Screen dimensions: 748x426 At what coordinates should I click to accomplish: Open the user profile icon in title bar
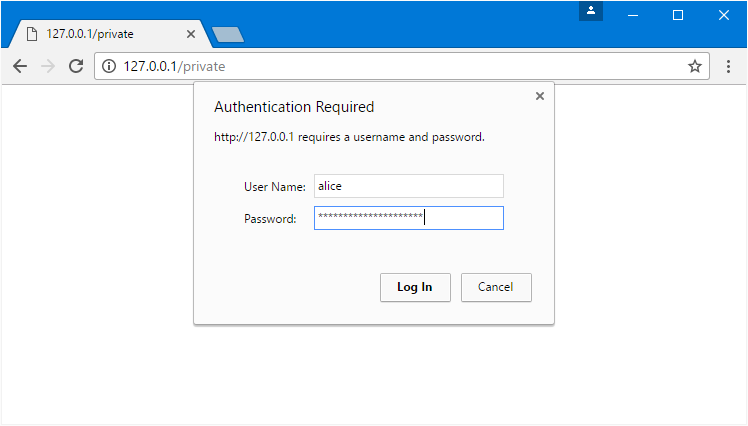point(591,11)
